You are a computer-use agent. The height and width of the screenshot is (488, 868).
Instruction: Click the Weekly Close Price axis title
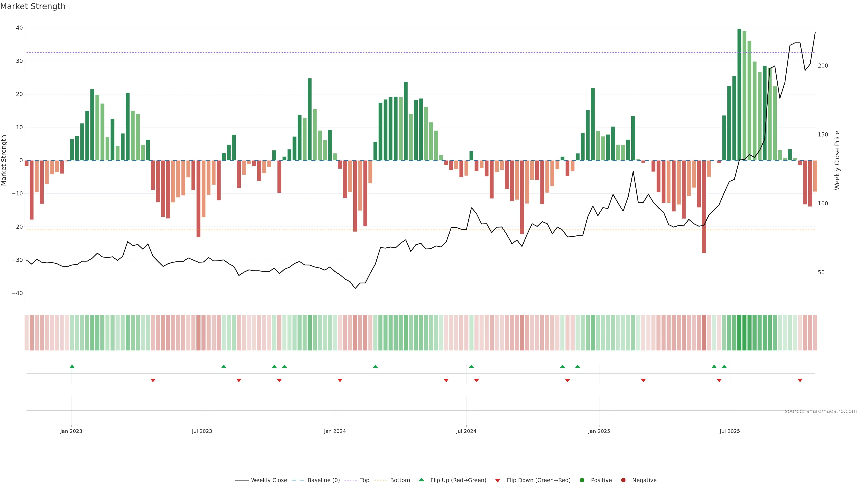(x=837, y=160)
